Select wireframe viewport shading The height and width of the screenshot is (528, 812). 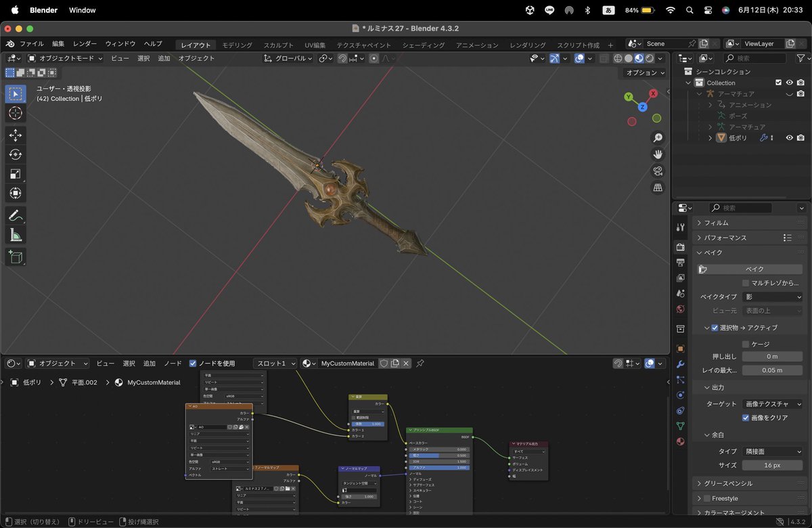click(x=618, y=59)
